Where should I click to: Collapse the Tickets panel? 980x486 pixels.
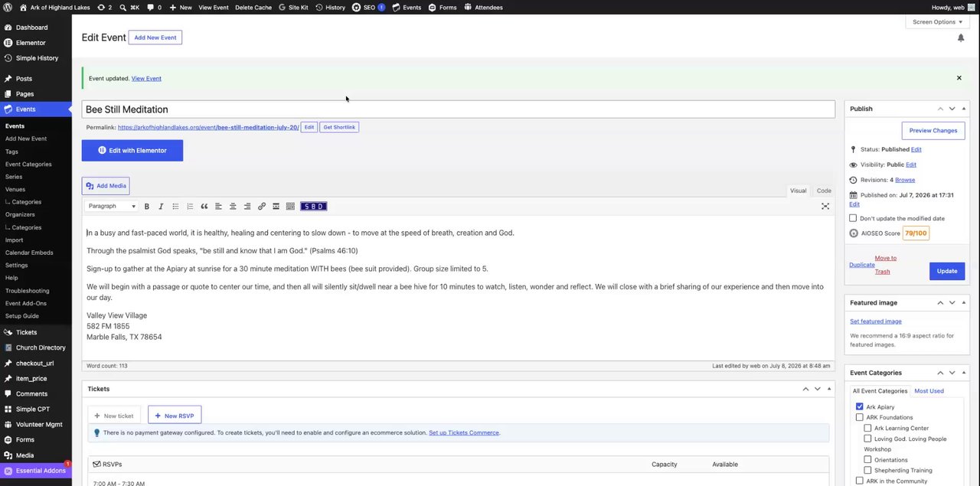coord(829,389)
